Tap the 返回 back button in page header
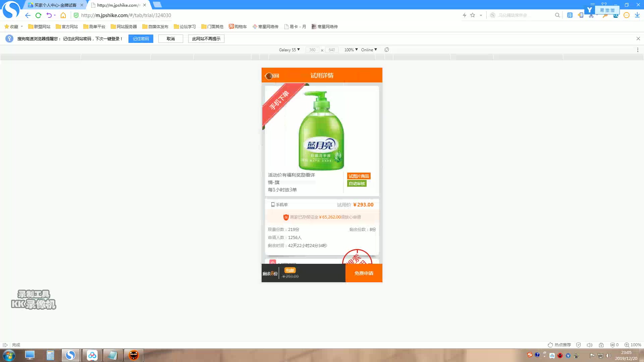Viewport: 644px width, 362px height. click(x=272, y=76)
